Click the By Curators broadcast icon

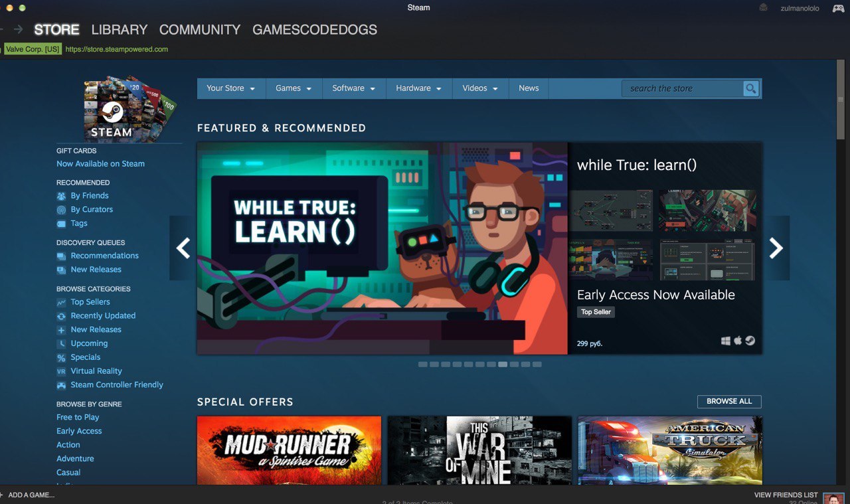(62, 209)
